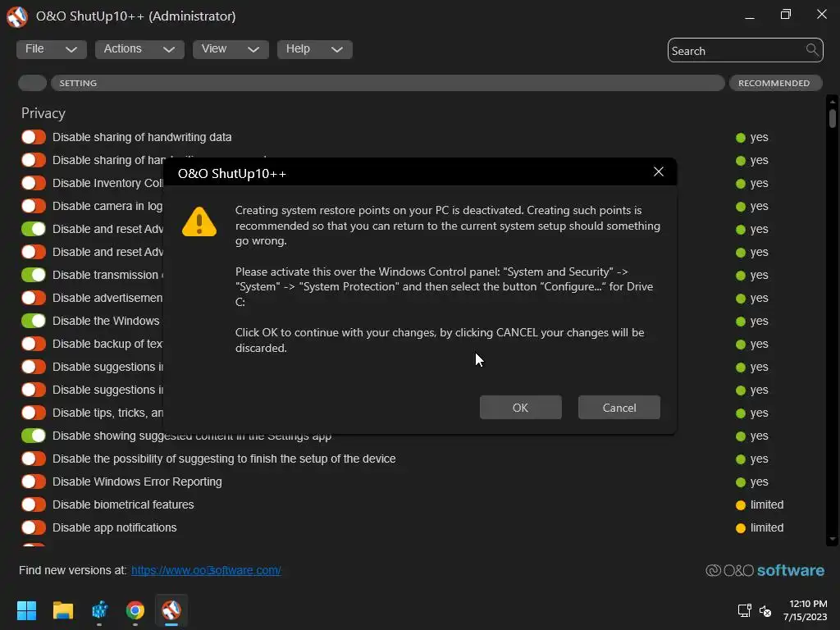
Task: Turn off Disable transmission switch
Action: (x=33, y=275)
